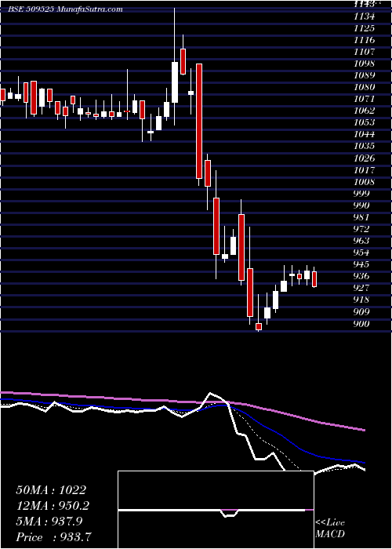The image size is (392, 549).
Task: Click the 927 price axis label
Action: (x=362, y=288)
